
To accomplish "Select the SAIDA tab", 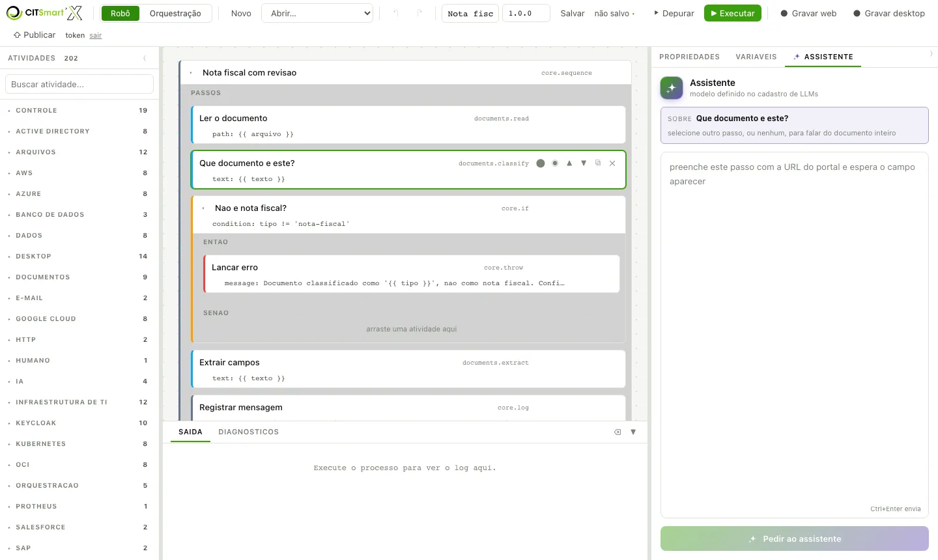I will (190, 432).
